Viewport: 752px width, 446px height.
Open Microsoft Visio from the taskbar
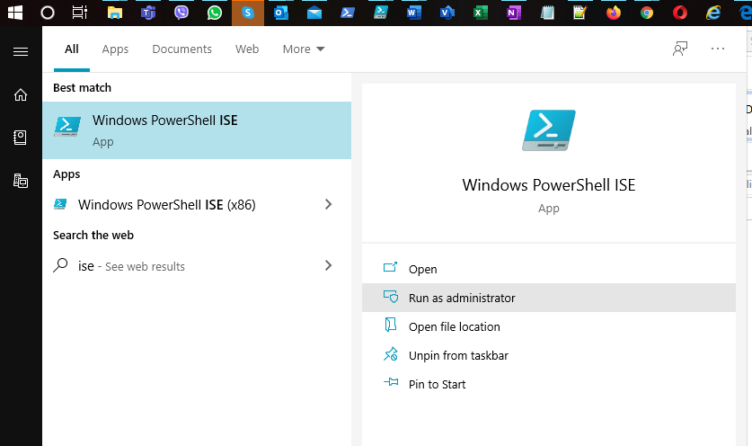tap(447, 13)
